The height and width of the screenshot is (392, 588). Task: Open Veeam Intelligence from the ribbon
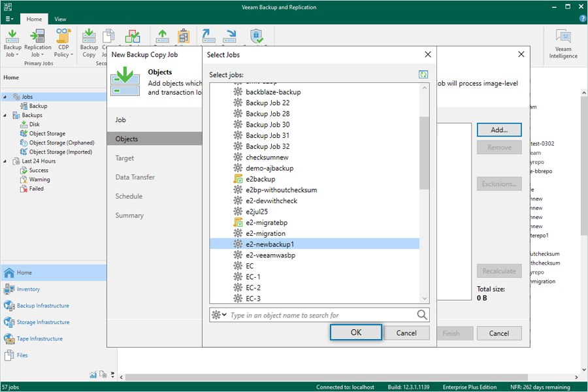pyautogui.click(x=563, y=44)
